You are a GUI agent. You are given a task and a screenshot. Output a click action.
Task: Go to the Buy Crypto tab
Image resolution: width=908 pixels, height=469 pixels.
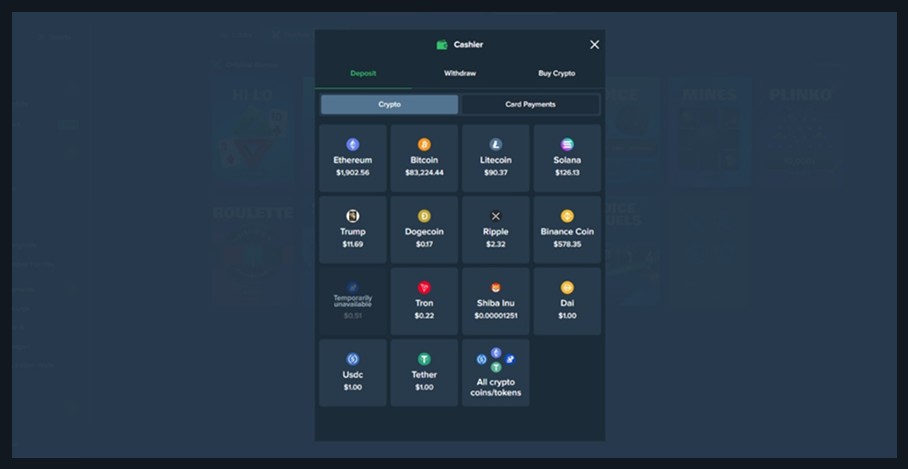tap(556, 74)
